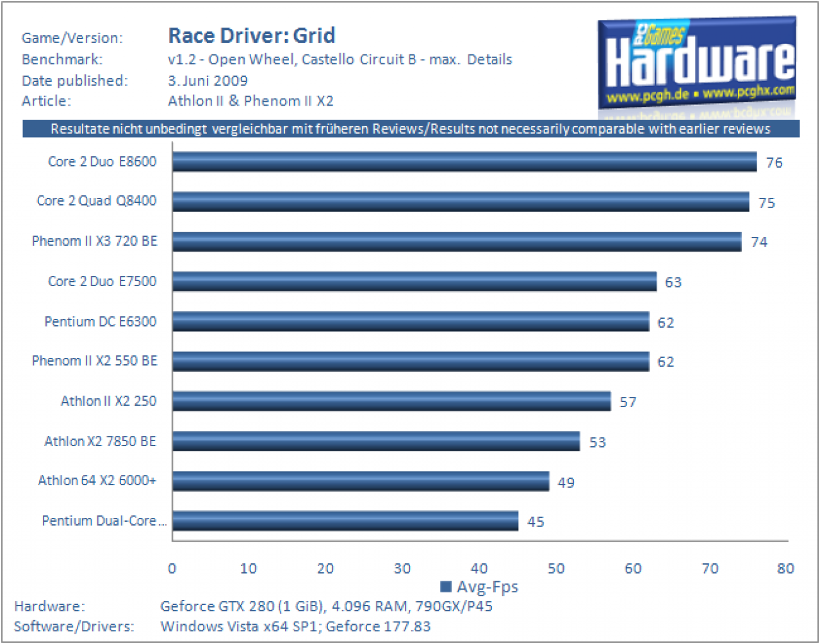Viewport: 820px width, 644px height.
Task: Click the 'Software/Drivers:' footer label
Action: tap(74, 626)
